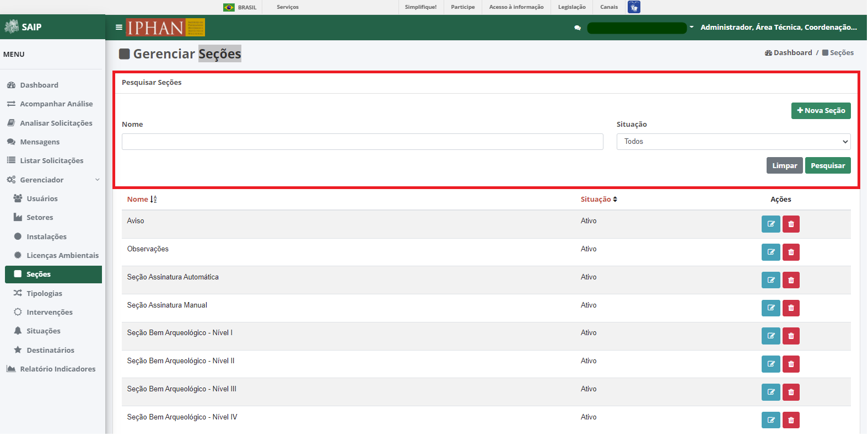Open the chat messages icon in header
The width and height of the screenshot is (868, 436).
(x=578, y=28)
